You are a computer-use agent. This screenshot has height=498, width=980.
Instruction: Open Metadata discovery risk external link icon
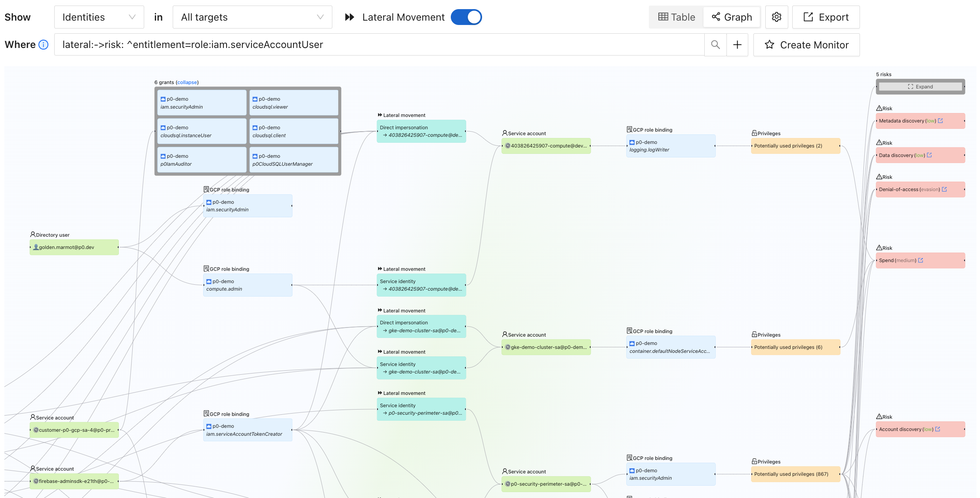tap(940, 121)
